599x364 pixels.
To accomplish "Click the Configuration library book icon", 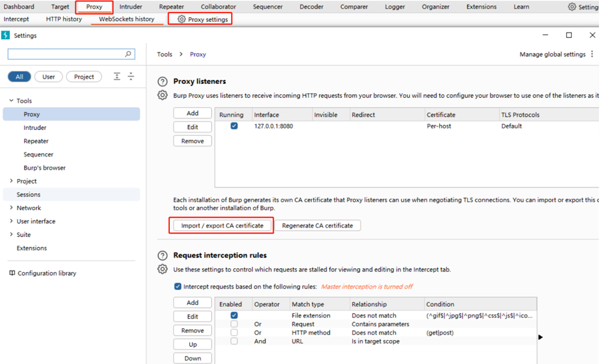I will click(12, 273).
